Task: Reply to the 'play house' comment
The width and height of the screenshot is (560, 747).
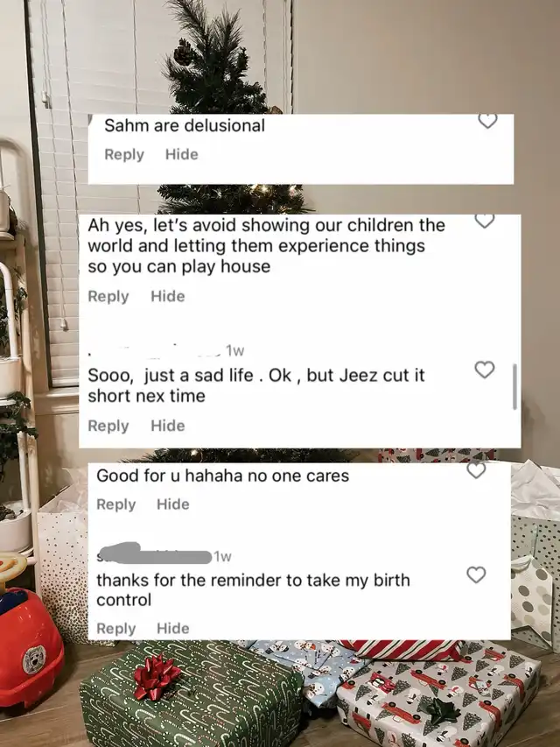Action: click(x=108, y=296)
